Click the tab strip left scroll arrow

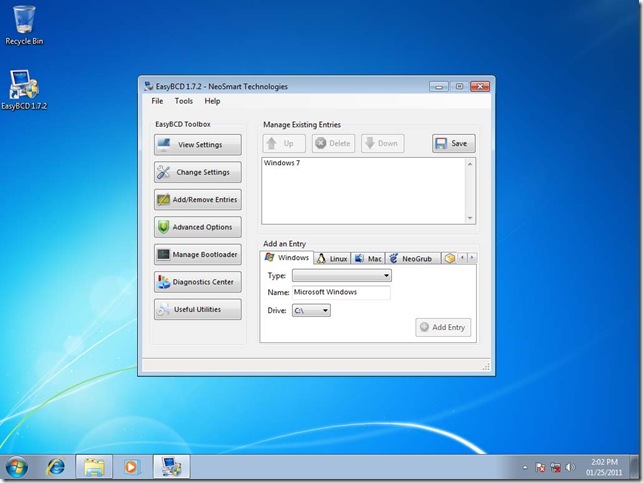pos(462,257)
